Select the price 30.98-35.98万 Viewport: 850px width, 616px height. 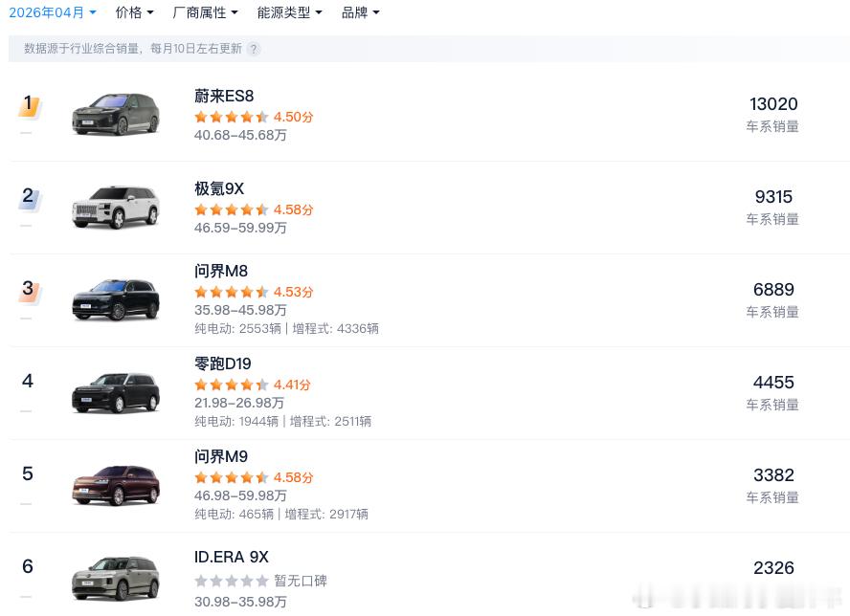pos(240,602)
